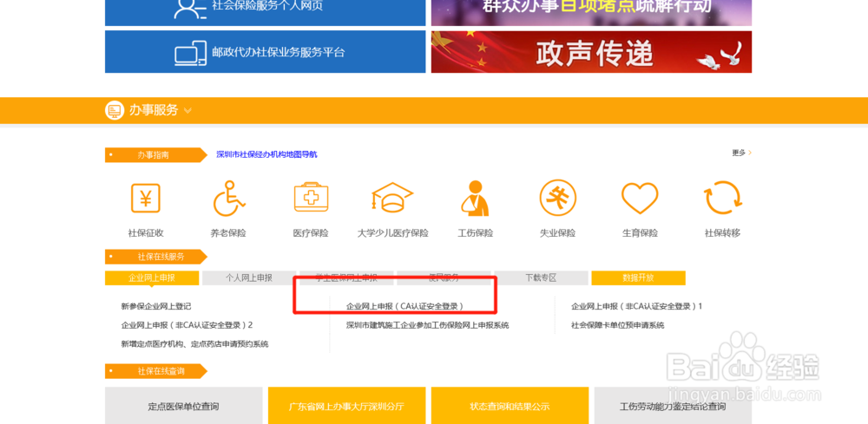This screenshot has height=424, width=868.
Task: Open 社会保障卡单位预申请系统 link
Action: [618, 325]
